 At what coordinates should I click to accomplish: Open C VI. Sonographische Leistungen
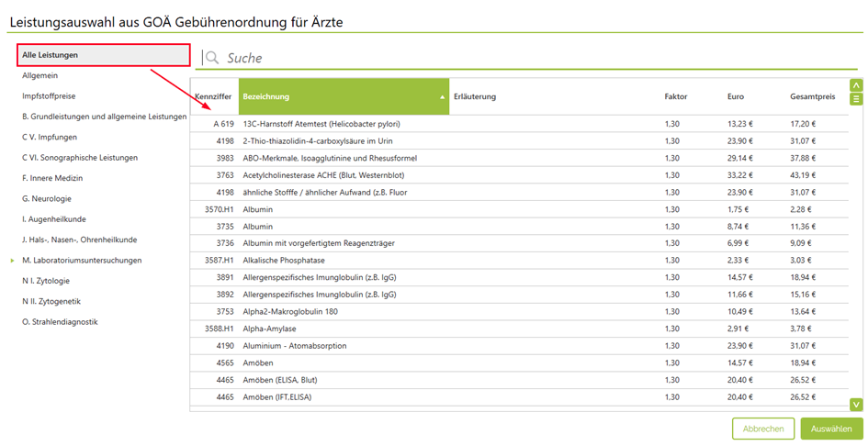80,158
